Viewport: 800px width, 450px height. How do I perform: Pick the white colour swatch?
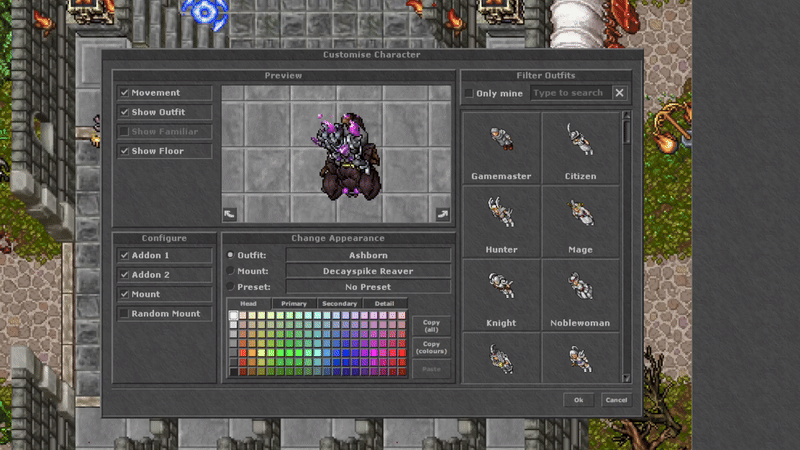tap(233, 315)
